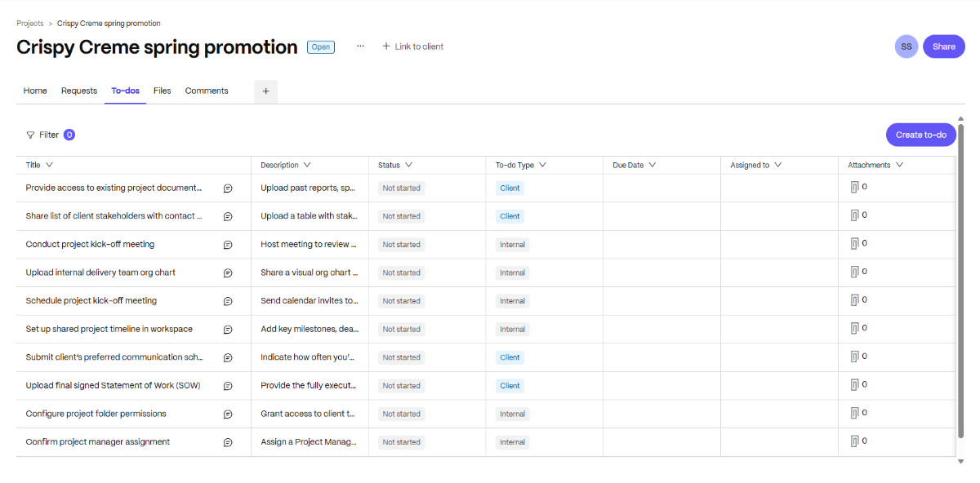980x483 pixels.
Task: Open the ellipsis menu next to the project title
Action: tap(360, 47)
